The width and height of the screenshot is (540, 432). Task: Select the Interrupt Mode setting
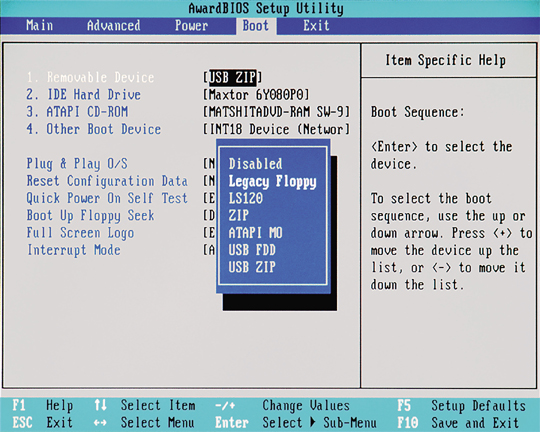(74, 250)
